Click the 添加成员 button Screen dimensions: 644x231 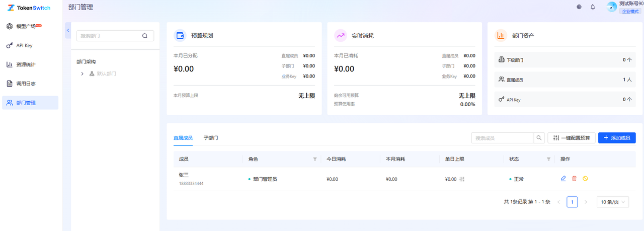617,138
